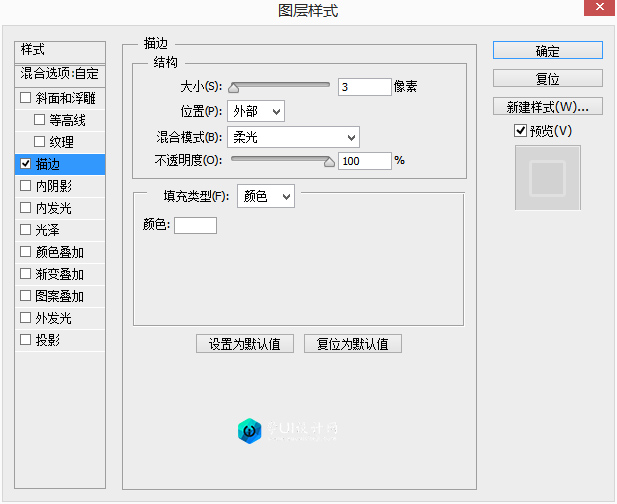Image resolution: width=617 pixels, height=504 pixels.
Task: Uncheck the 描边 style checkbox
Action: click(x=25, y=164)
